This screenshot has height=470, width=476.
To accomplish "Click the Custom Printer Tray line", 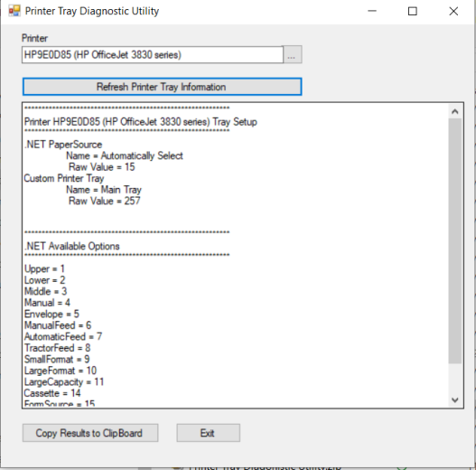I will pos(64,178).
